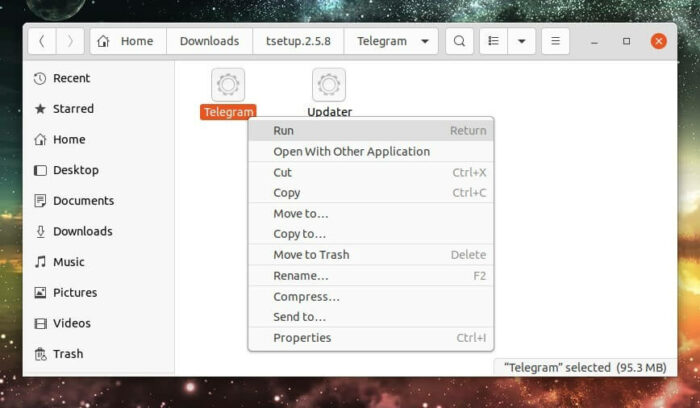Image resolution: width=700 pixels, height=408 pixels.
Task: Choose Send to… from the context menu
Action: point(371,317)
